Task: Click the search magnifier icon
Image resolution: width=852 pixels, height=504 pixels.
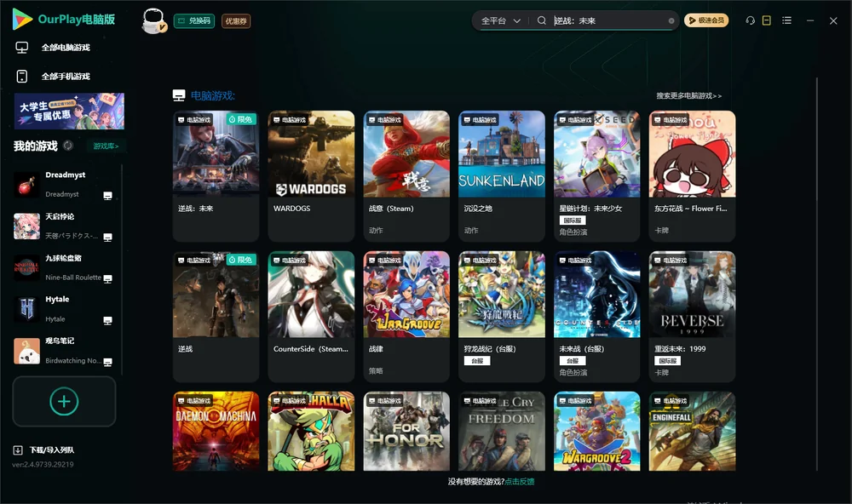Action: tap(541, 20)
